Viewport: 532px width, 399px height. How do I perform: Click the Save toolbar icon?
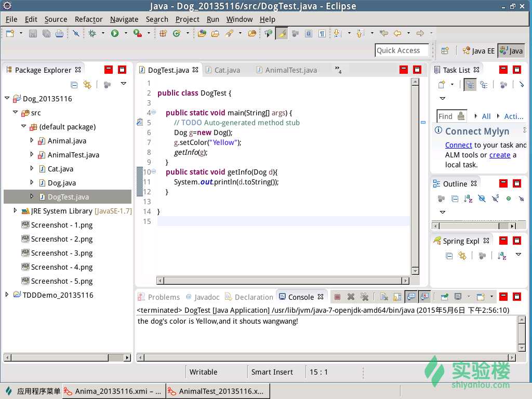pos(33,33)
